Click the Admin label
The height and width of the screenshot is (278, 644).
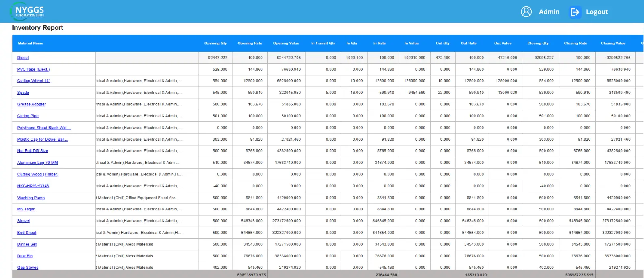tap(549, 12)
